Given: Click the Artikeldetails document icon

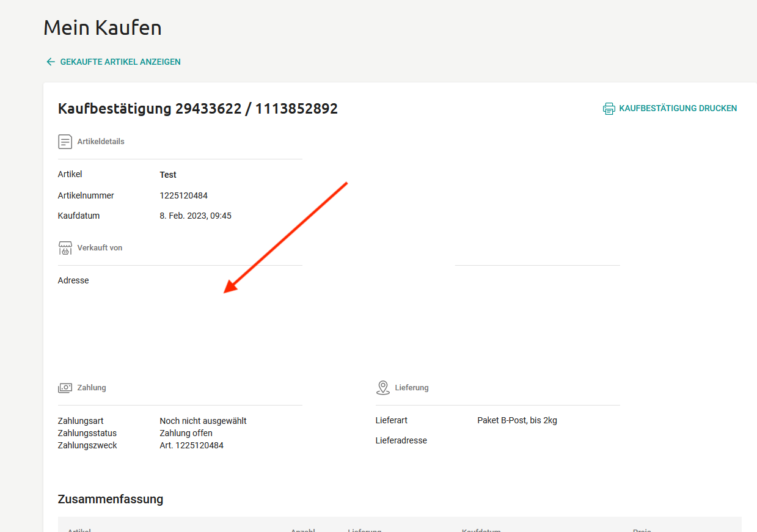Looking at the screenshot, I should [x=65, y=142].
